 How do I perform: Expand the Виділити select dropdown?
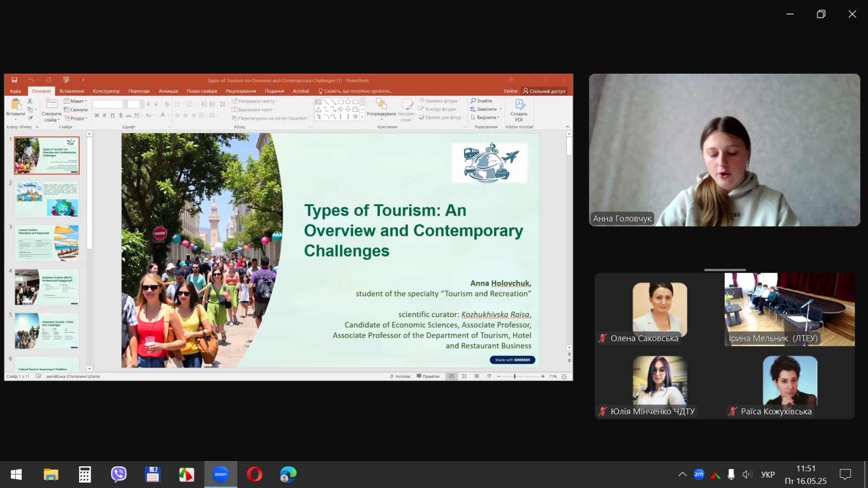(x=485, y=118)
